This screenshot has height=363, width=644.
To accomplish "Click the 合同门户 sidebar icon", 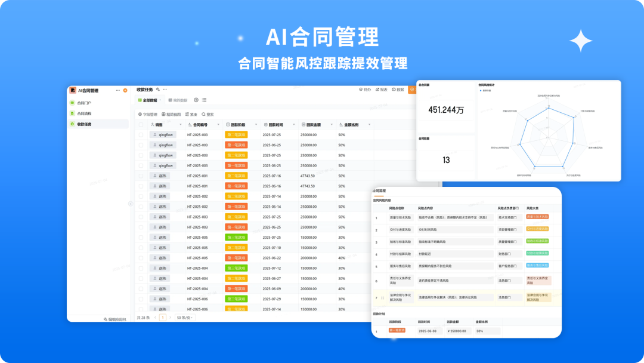I will (72, 103).
